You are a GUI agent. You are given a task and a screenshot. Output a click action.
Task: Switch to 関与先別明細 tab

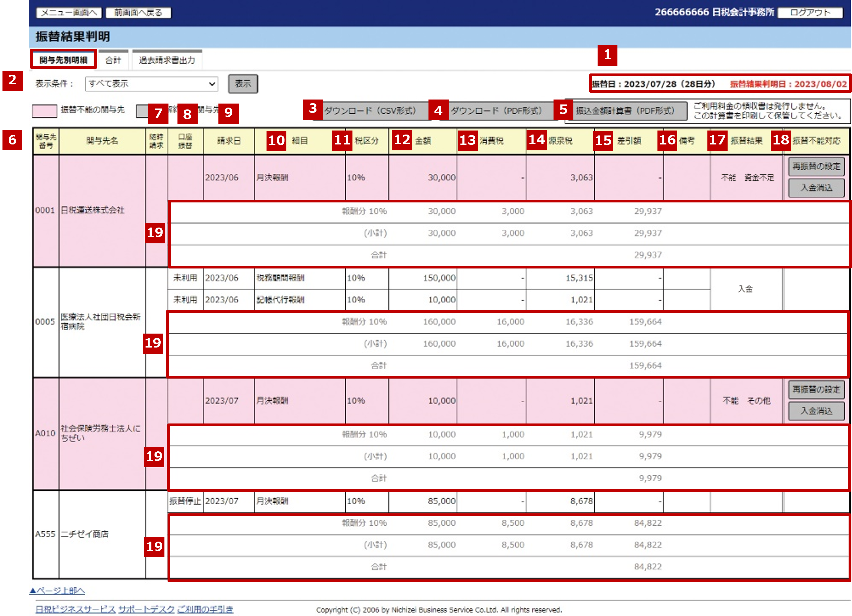pyautogui.click(x=63, y=60)
